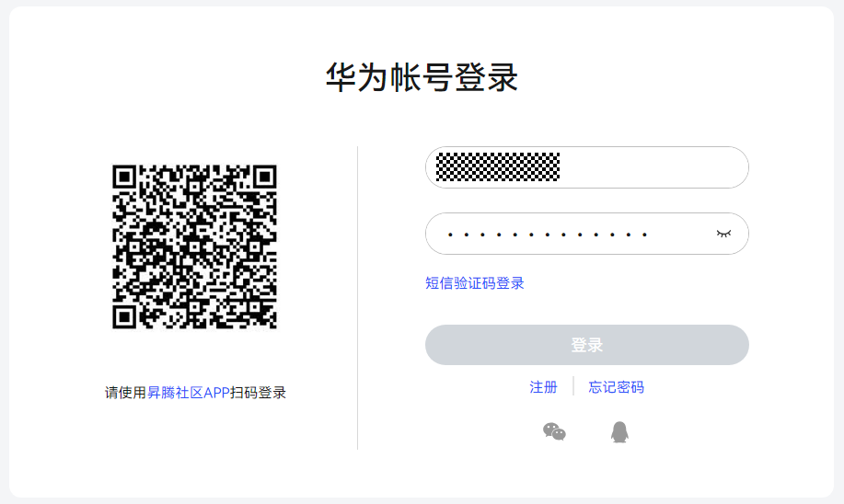
Task: Focus the password input field
Action: [x=586, y=234]
